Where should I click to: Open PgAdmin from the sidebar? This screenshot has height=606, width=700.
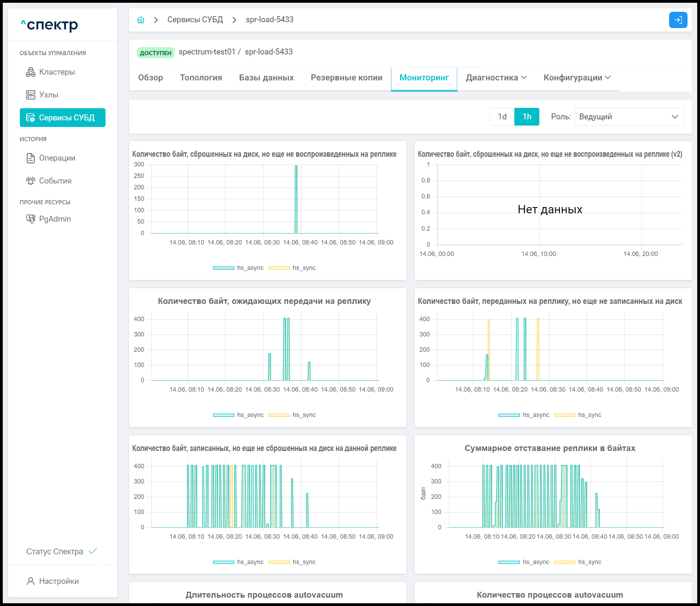click(54, 219)
